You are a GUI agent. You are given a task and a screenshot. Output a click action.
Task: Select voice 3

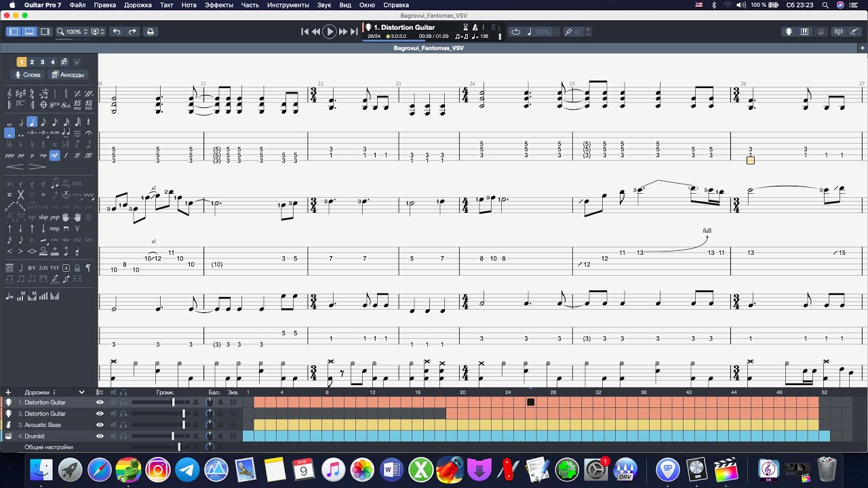(x=42, y=62)
